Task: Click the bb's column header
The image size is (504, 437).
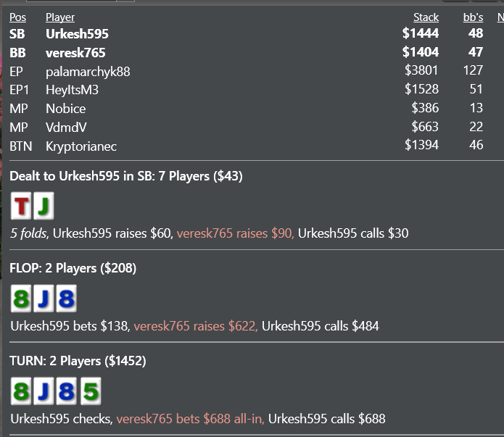Action: [473, 17]
